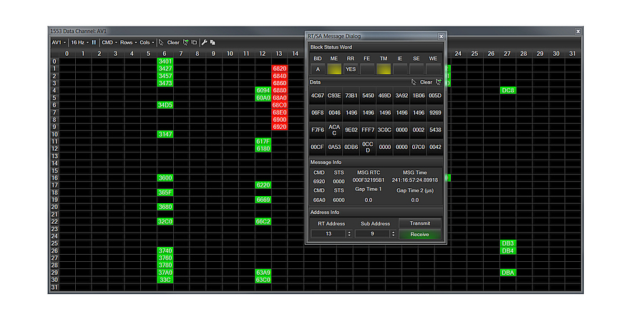The width and height of the screenshot is (644, 322).
Task: Click the window layout icon beside Clear
Action: point(194,42)
